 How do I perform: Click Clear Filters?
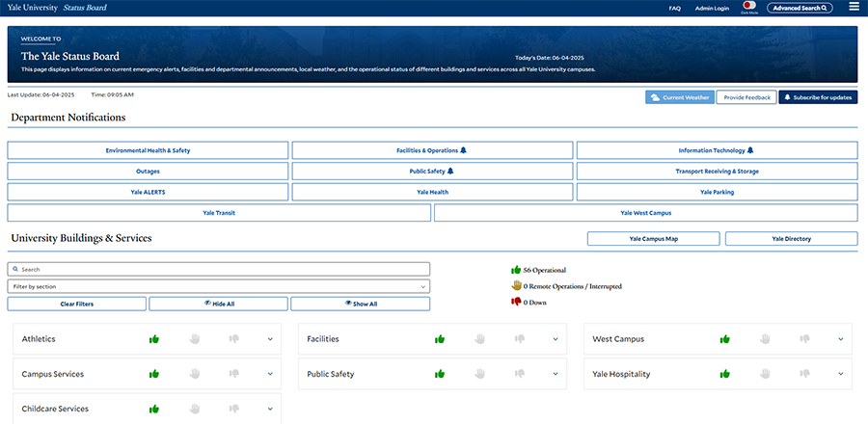click(x=77, y=305)
